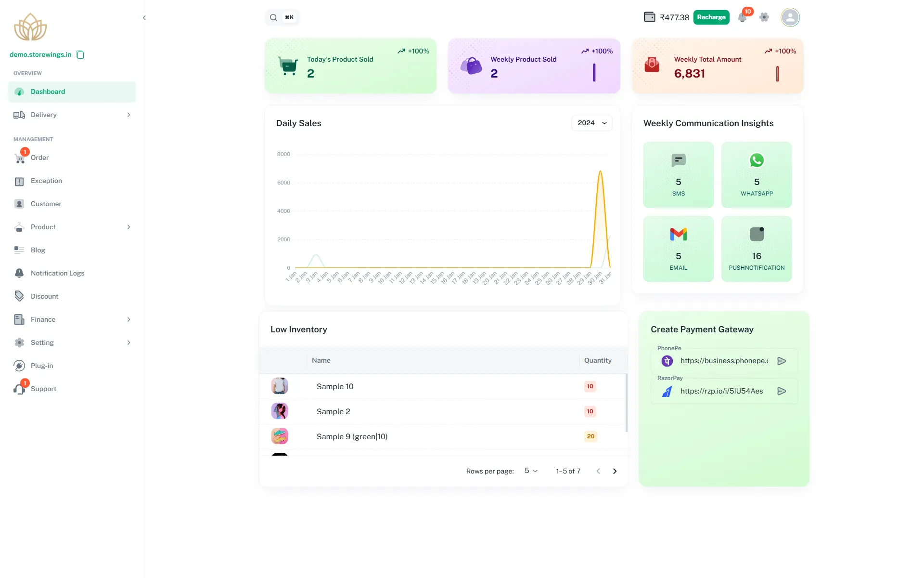Open the Order menu item
924x578 pixels.
(72, 158)
